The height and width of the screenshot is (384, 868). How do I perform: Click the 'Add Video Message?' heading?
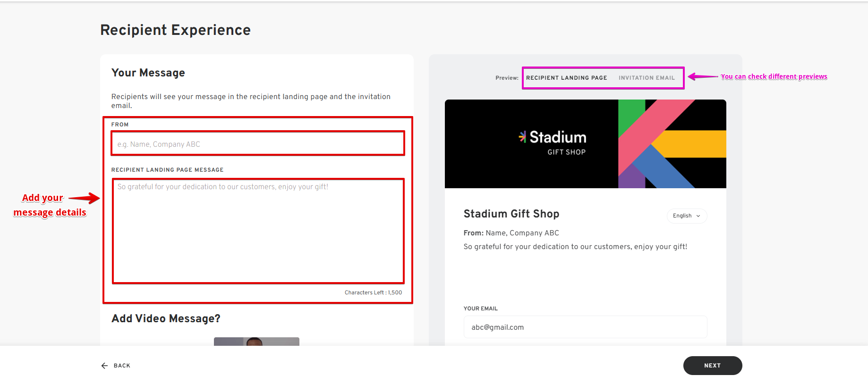166,318
